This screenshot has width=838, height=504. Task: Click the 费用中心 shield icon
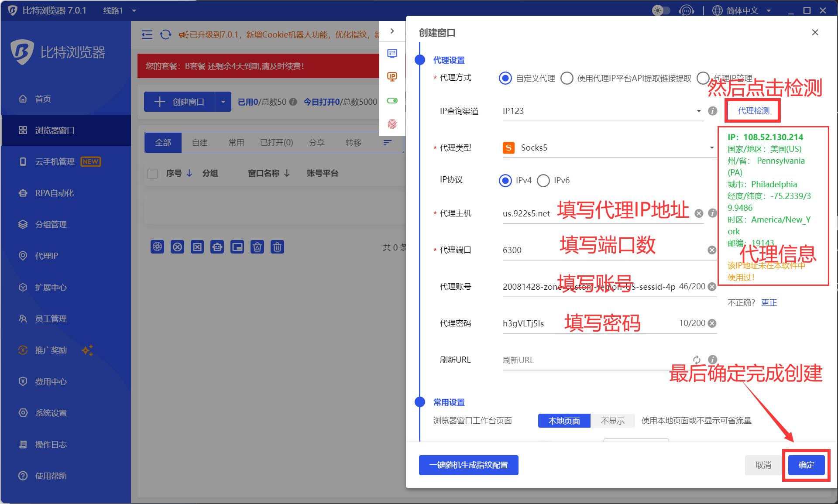[23, 382]
